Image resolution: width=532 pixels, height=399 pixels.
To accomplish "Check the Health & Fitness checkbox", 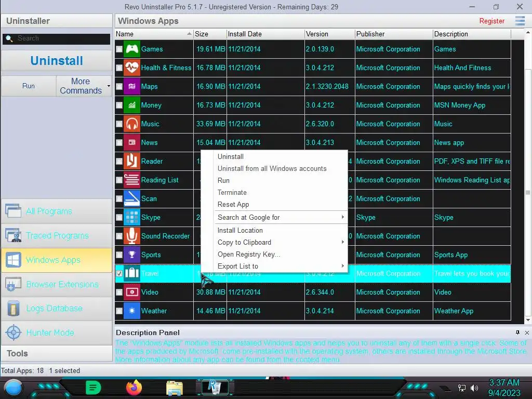I will 119,68.
